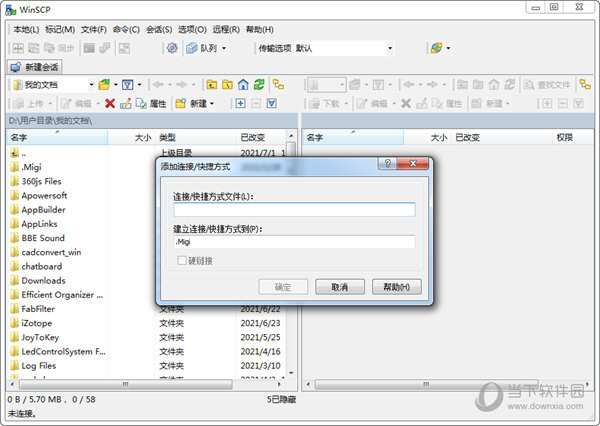Click the OK (确定) button in dialog
Viewport: 600px width, 426px height.
coord(283,287)
